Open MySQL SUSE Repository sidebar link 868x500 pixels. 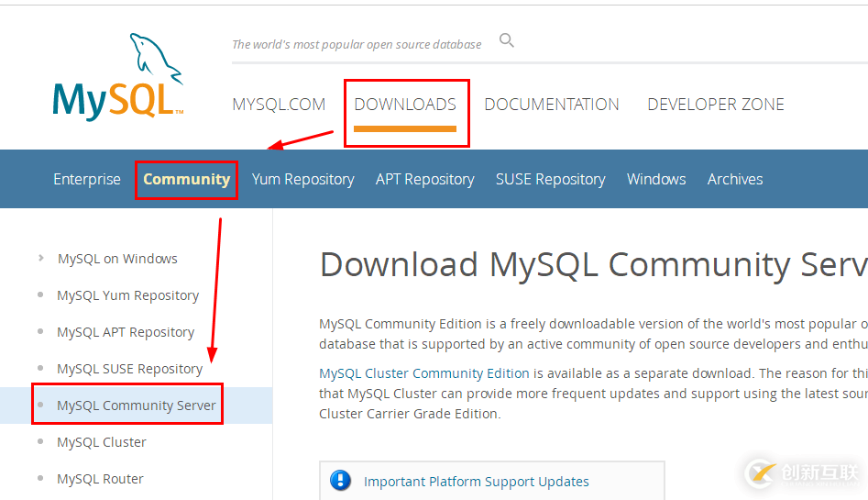129,369
